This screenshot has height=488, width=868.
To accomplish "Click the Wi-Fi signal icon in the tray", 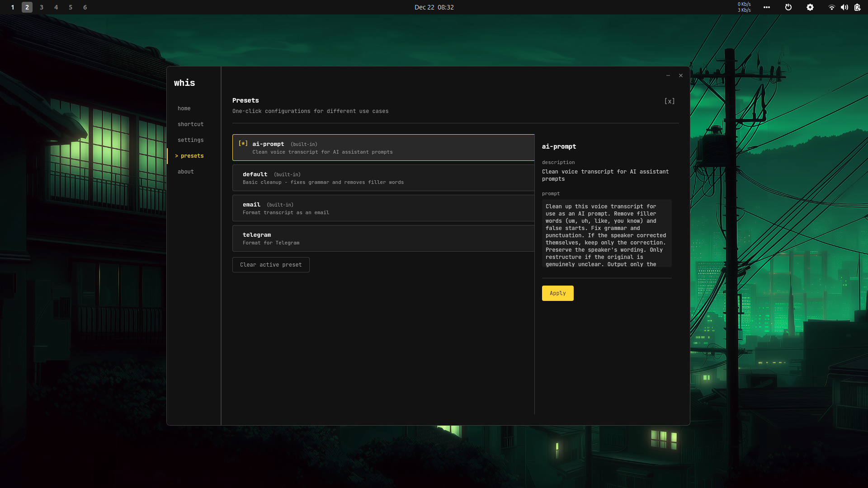I will point(832,7).
